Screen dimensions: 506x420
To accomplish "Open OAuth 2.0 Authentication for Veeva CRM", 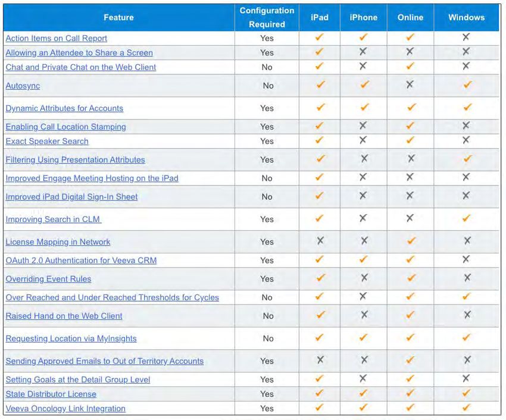I will (81, 260).
